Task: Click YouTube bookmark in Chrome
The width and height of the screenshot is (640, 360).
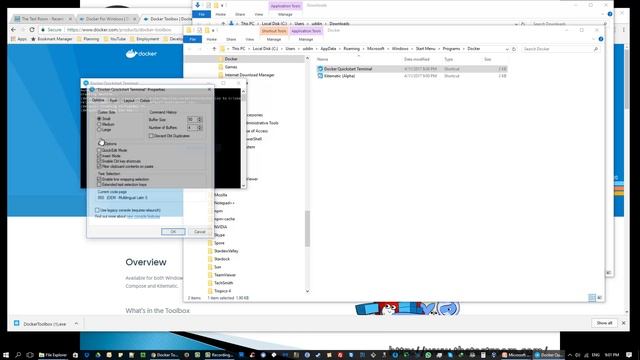Action: [x=115, y=39]
